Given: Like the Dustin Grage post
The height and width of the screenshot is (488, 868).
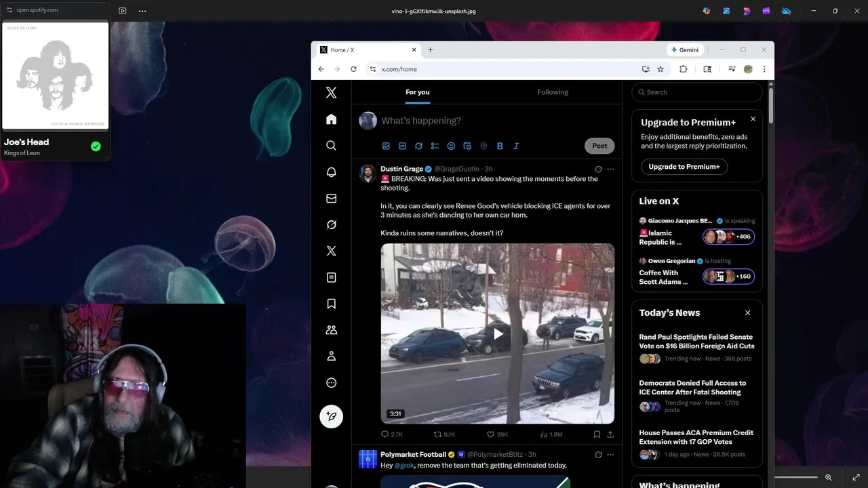Looking at the screenshot, I should 497,434.
